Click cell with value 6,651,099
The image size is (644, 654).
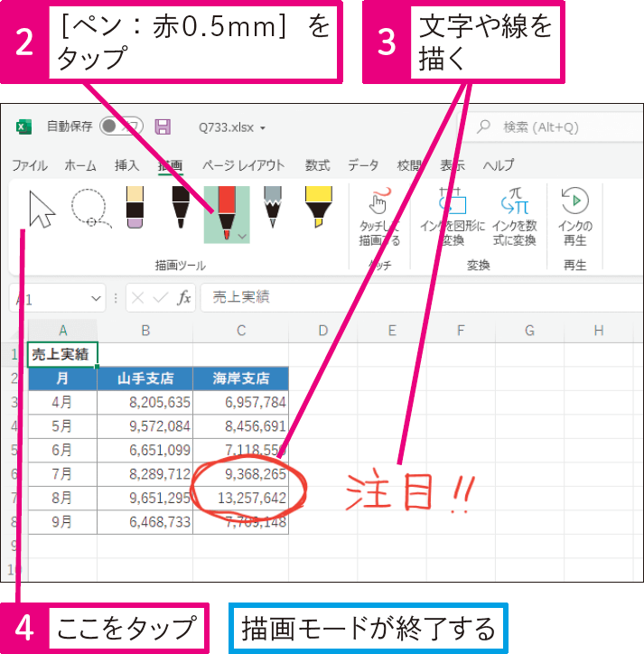tap(145, 451)
